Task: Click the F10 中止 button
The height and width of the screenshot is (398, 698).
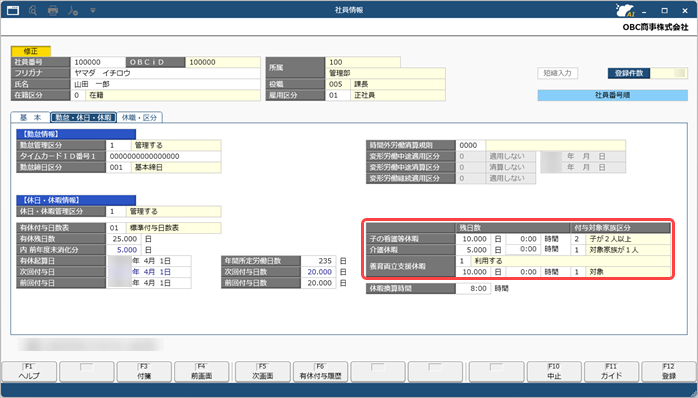Action: 554,371
